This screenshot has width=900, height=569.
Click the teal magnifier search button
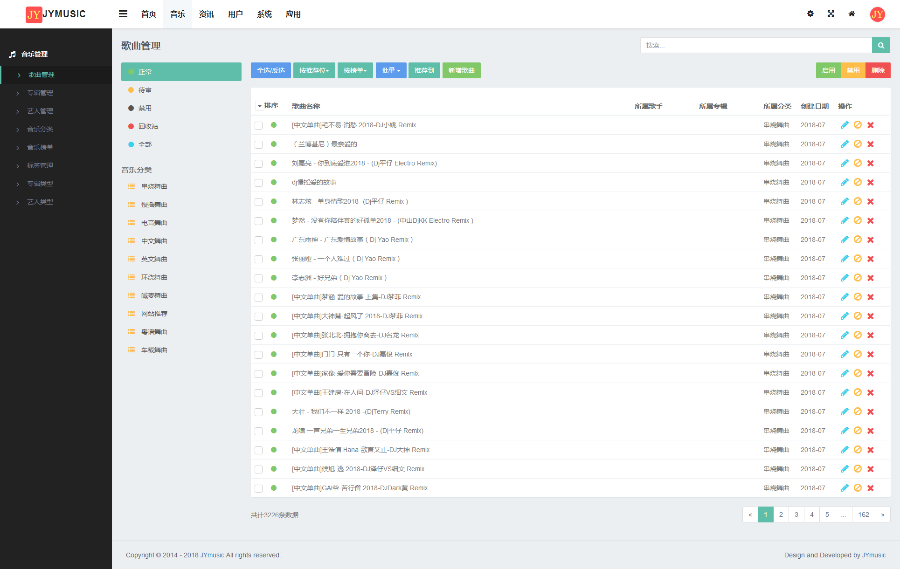880,45
